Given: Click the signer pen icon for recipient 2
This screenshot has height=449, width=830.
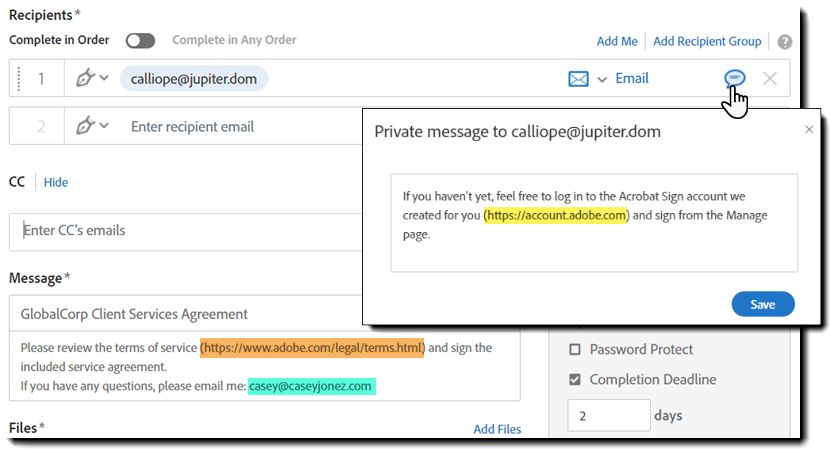Looking at the screenshot, I should pos(85,126).
